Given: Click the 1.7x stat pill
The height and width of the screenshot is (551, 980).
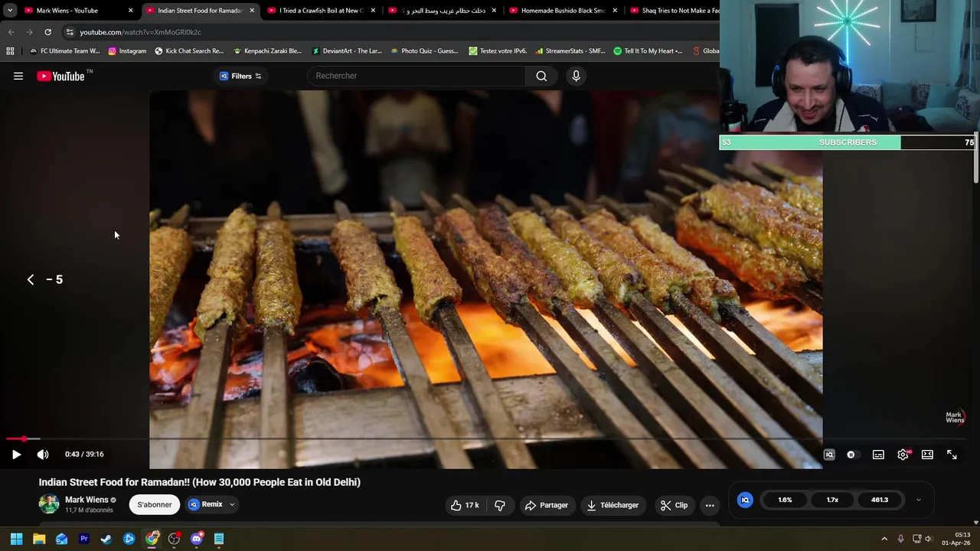Looking at the screenshot, I should 832,500.
